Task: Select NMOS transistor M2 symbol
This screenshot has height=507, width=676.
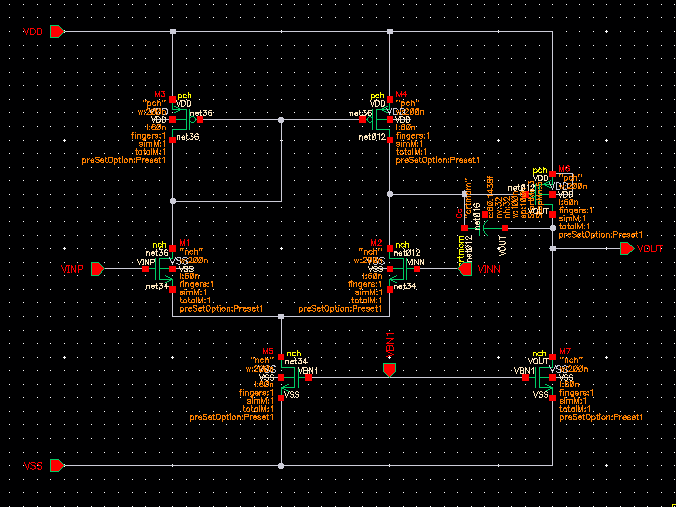Action: [403, 269]
